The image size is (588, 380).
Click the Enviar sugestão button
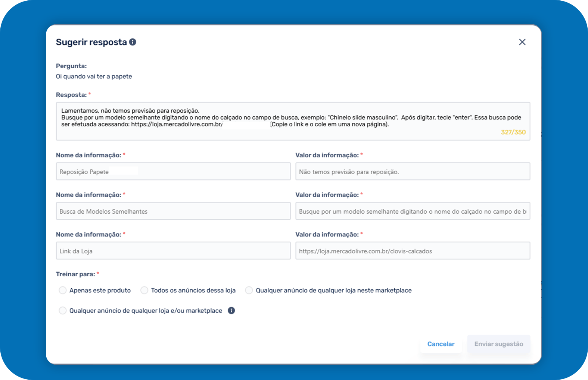pyautogui.click(x=498, y=344)
